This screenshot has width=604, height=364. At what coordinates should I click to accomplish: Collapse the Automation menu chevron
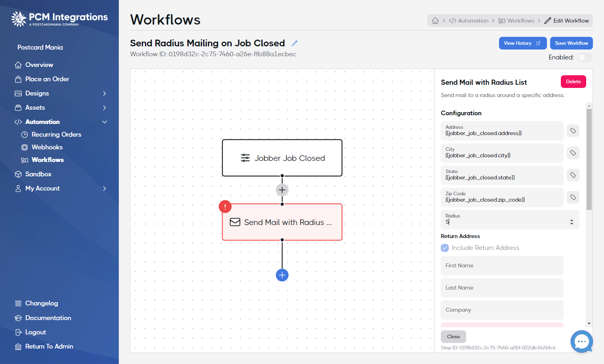105,122
